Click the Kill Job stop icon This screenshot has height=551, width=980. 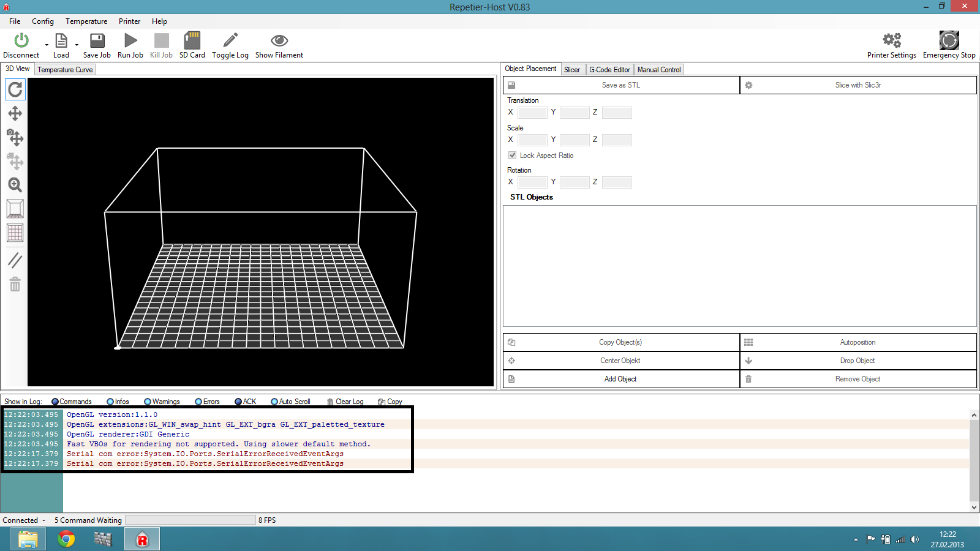(162, 40)
